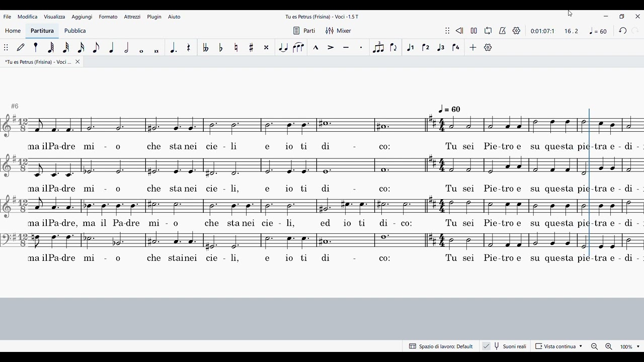Switch to voice 2
644x362 pixels.
coord(426,47)
